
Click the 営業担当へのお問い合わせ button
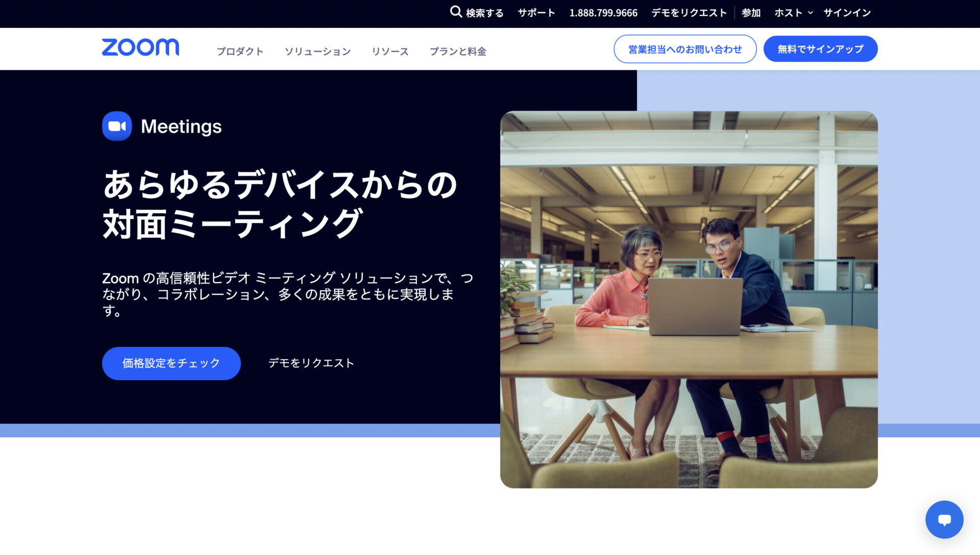click(x=685, y=48)
